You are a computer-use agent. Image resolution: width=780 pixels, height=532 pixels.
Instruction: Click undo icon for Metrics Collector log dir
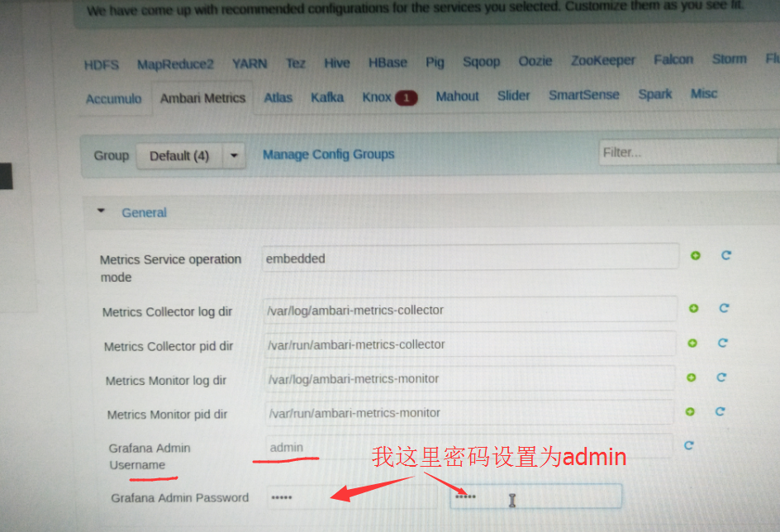725,308
